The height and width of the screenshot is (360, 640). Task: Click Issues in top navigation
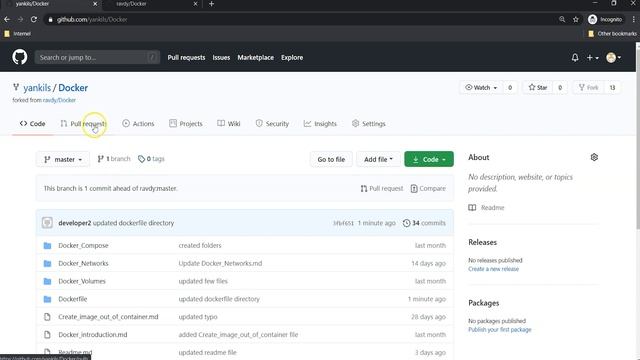click(x=221, y=58)
